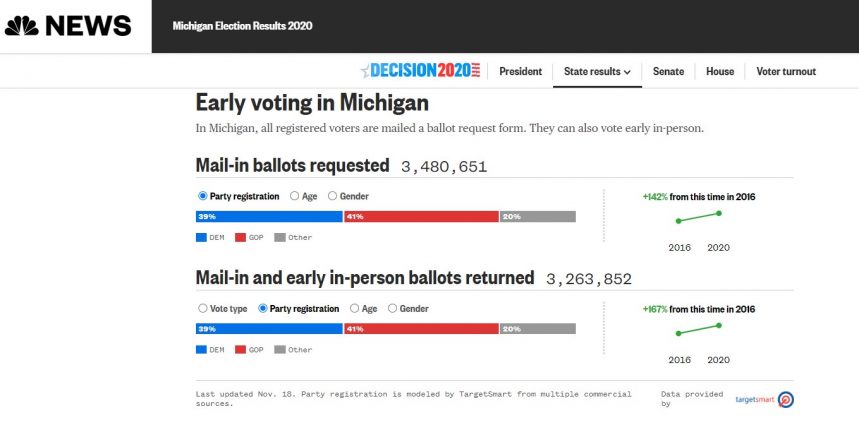Click the red 41% GOP bar in requested ballots
Image resolution: width=859 pixels, height=430 pixels.
[421, 217]
